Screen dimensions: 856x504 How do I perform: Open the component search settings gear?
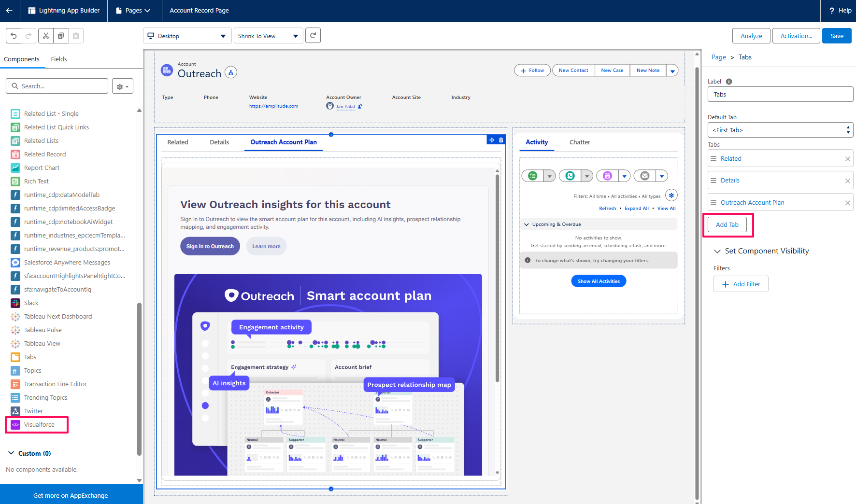123,86
